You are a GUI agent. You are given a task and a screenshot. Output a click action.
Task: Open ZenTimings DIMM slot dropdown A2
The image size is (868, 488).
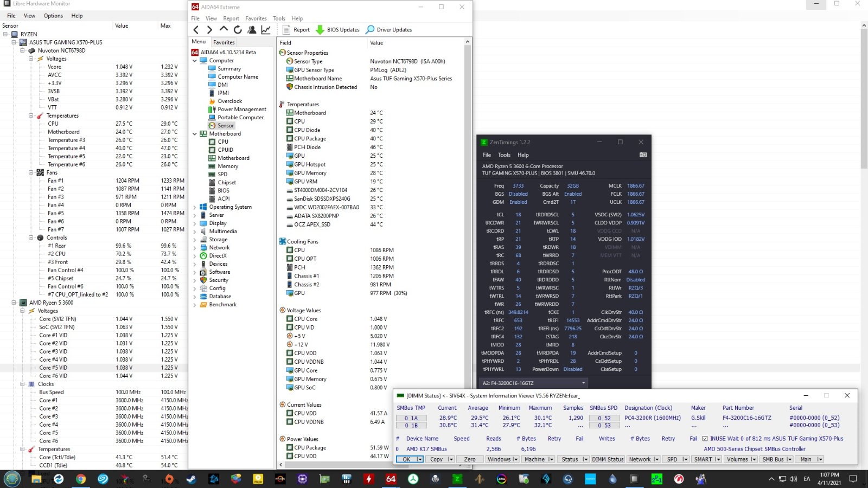pyautogui.click(x=534, y=383)
